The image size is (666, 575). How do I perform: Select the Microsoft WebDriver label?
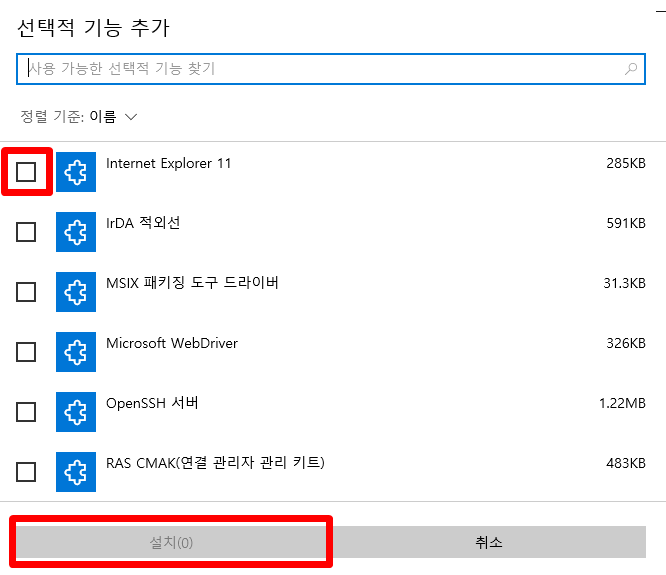[172, 343]
